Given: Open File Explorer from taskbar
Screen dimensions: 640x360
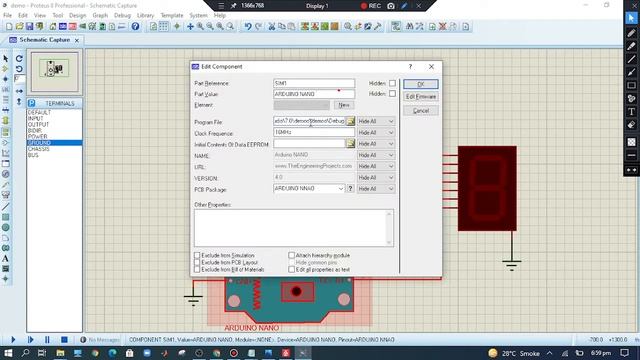Looking at the screenshot, I should 60,353.
